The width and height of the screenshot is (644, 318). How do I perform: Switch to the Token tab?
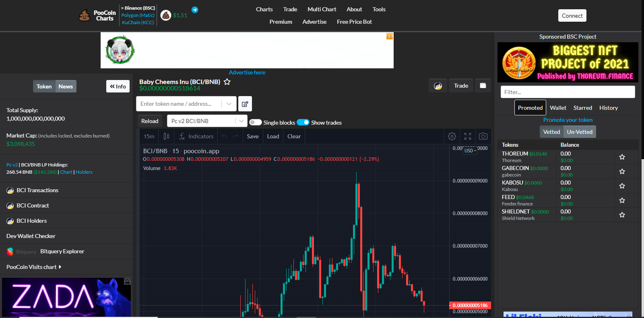pos(44,86)
